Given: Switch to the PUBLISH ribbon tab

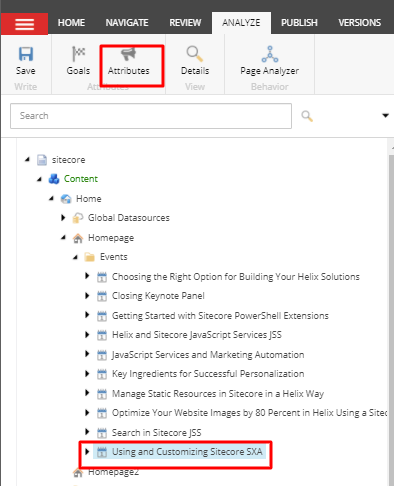Looking at the screenshot, I should [299, 23].
